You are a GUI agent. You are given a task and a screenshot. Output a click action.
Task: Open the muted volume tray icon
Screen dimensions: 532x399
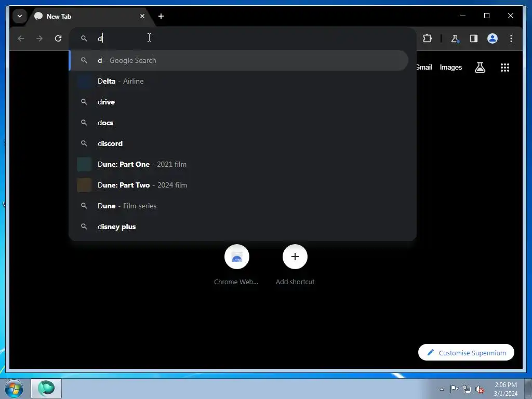(x=480, y=389)
